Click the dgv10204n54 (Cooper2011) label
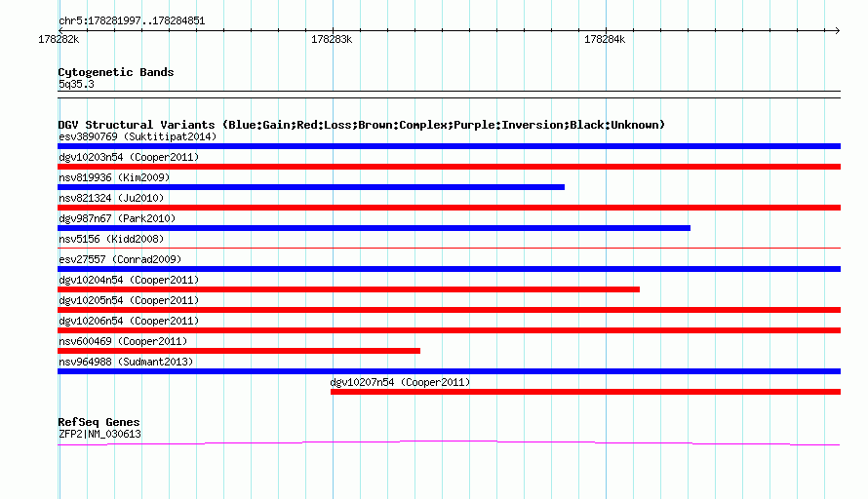868x499 pixels. (129, 280)
